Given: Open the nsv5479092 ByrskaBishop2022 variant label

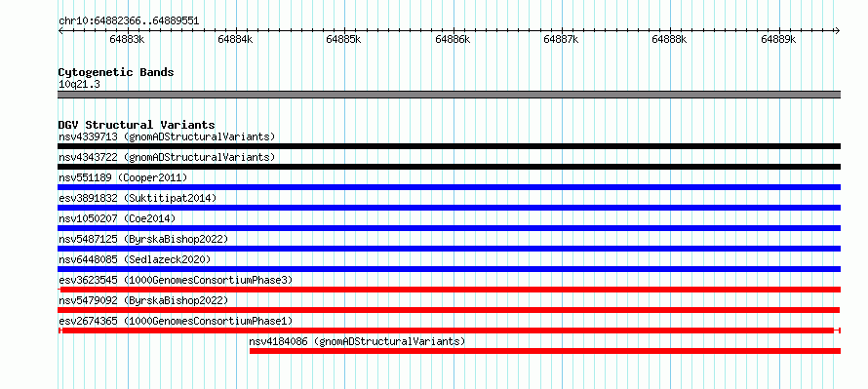Looking at the screenshot, I should (143, 300).
